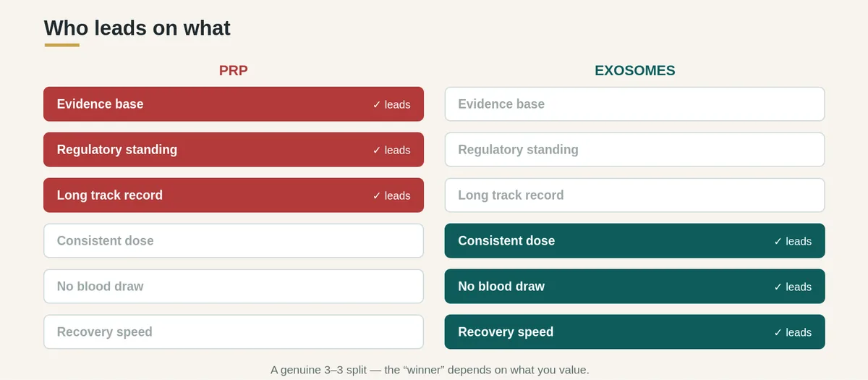Click the checkmark on Exosomes Consistent dose
868x380 pixels.
coord(778,241)
